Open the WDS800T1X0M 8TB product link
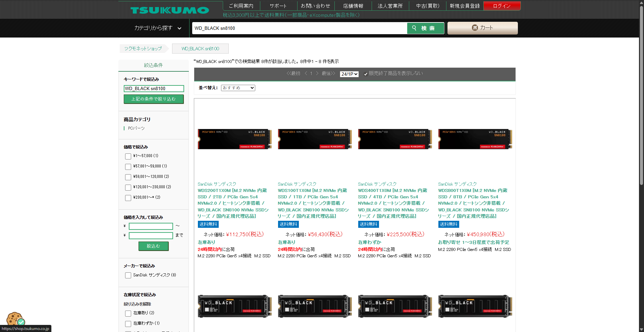Screen dimensions: 644x332 tap(474, 203)
